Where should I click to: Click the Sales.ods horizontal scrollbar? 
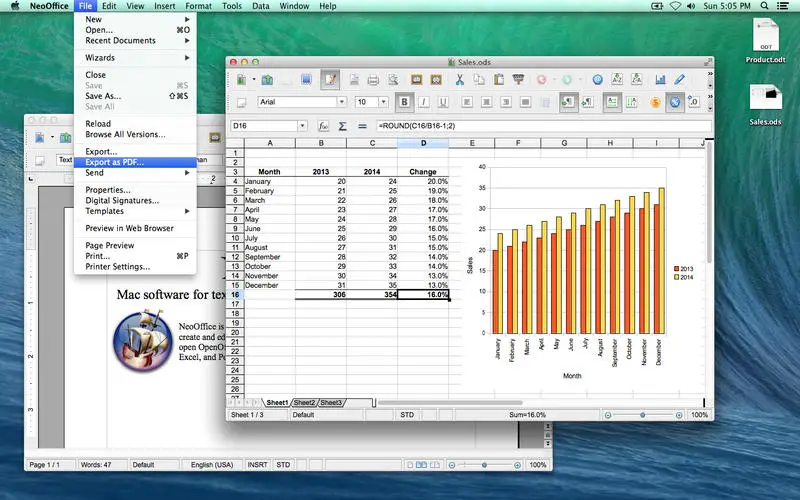(450, 403)
